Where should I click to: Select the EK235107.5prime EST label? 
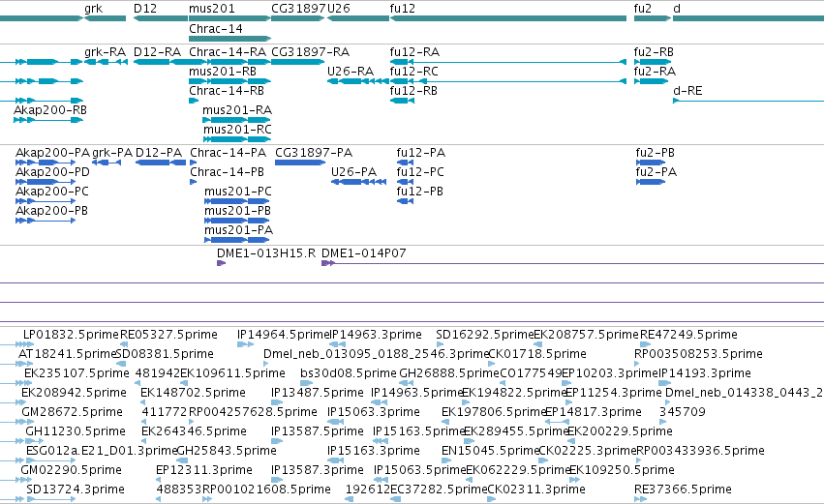tap(76, 373)
